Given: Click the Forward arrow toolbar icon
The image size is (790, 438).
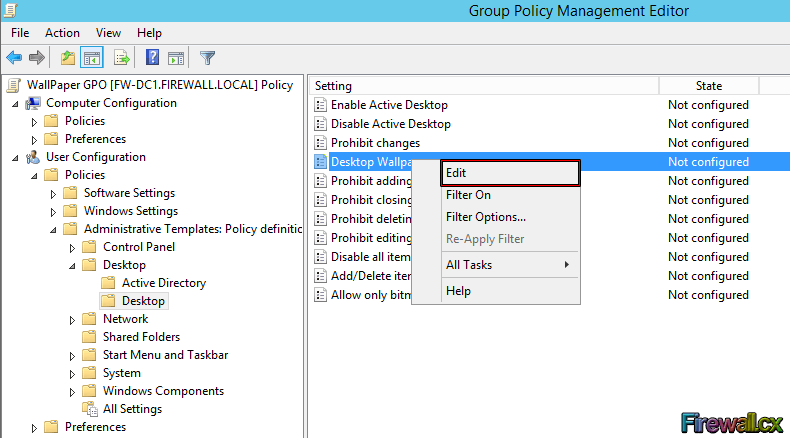Looking at the screenshot, I should click(37, 58).
